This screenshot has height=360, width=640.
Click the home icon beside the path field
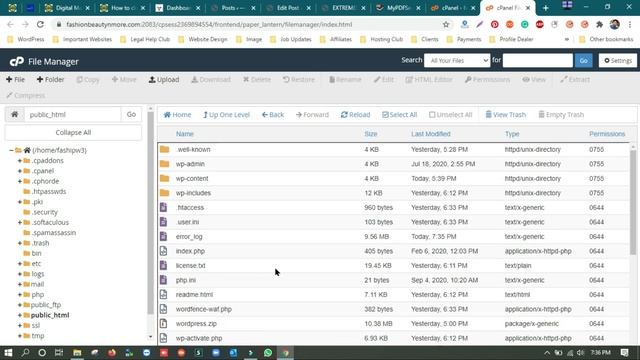coord(15,114)
